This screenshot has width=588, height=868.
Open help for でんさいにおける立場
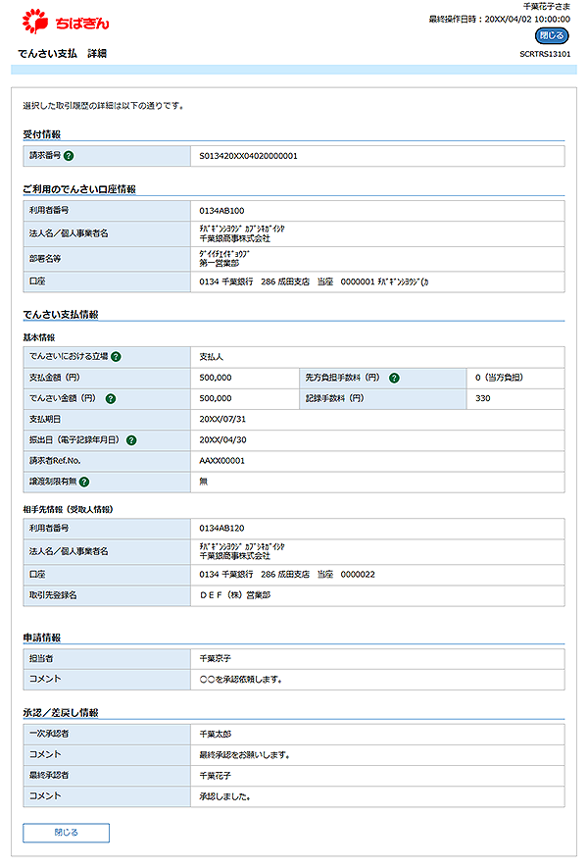click(x=116, y=357)
